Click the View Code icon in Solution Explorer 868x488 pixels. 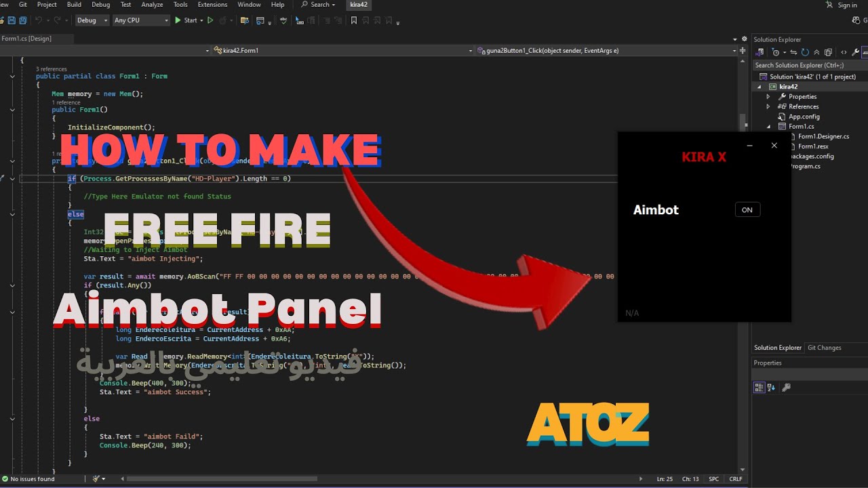pos(844,52)
